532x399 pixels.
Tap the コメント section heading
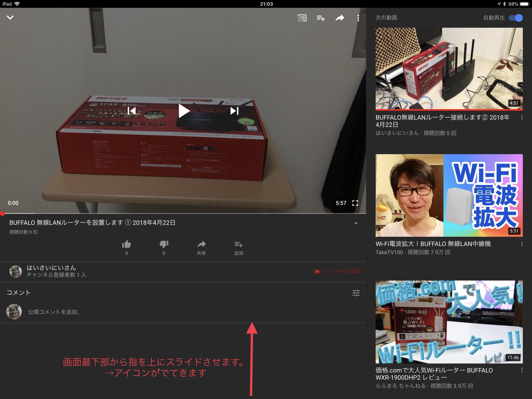coord(18,293)
